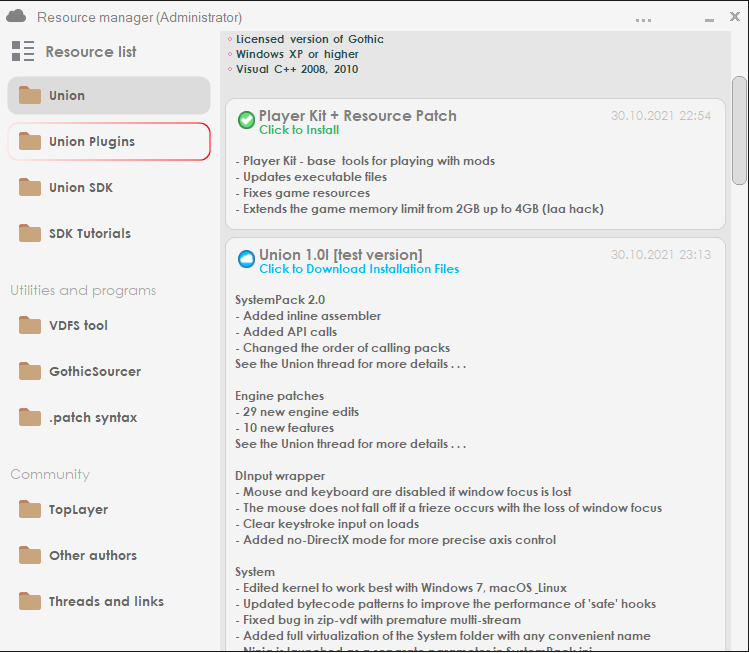Click the cloud icon in title bar

point(16,16)
